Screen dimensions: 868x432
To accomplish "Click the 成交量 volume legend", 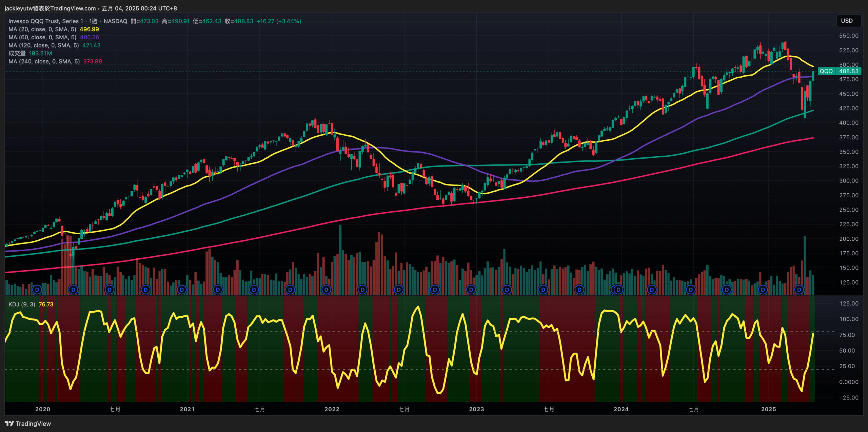I will coord(17,53).
